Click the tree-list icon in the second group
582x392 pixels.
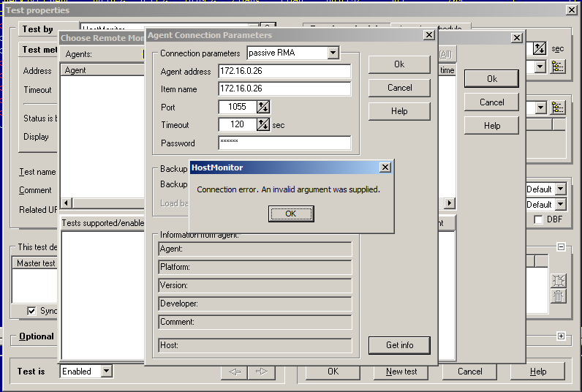[558, 108]
